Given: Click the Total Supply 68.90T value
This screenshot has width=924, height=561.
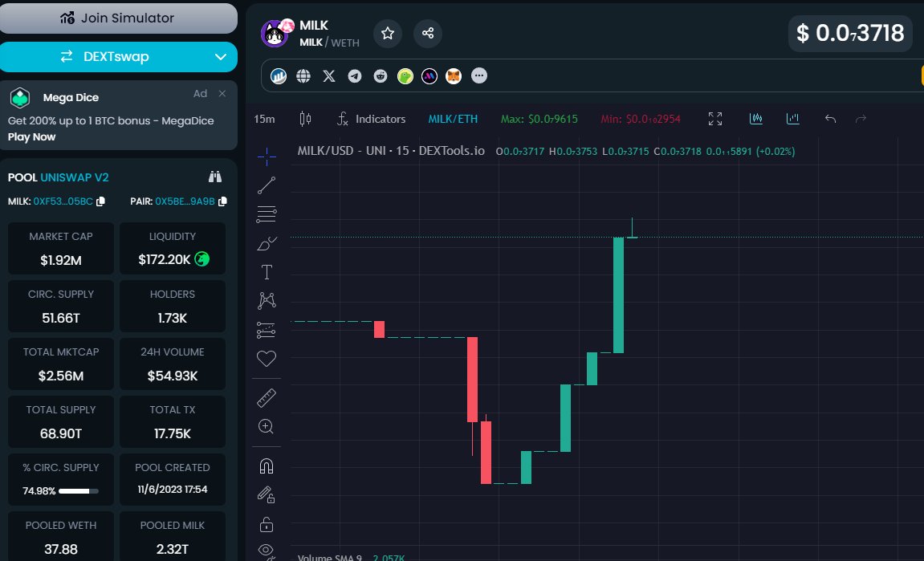Looking at the screenshot, I should [x=61, y=433].
